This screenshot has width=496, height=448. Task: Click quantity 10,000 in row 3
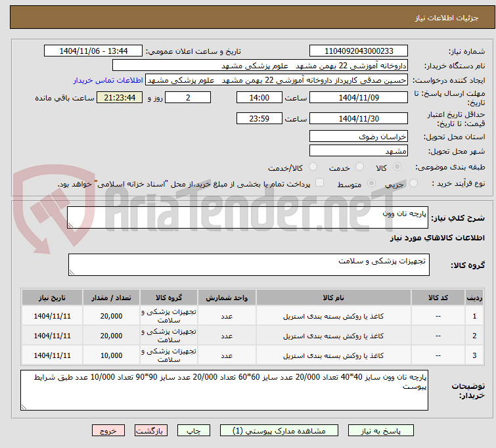tap(111, 355)
